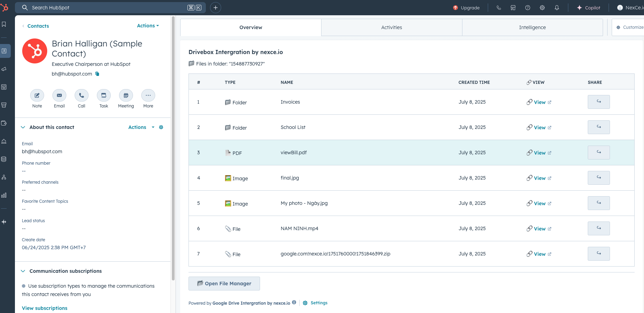Image resolution: width=644 pixels, height=313 pixels.
Task: Click the plus quick-create button
Action: coord(216,8)
